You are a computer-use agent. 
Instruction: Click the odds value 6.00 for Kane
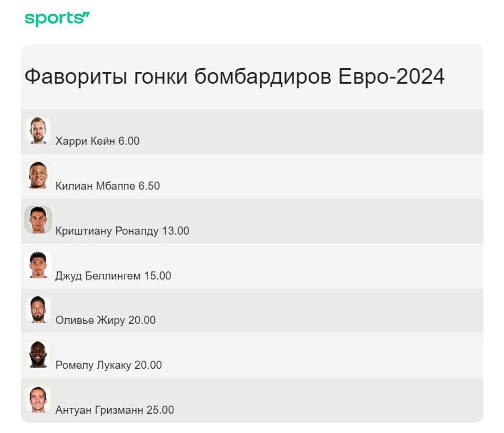tap(129, 141)
